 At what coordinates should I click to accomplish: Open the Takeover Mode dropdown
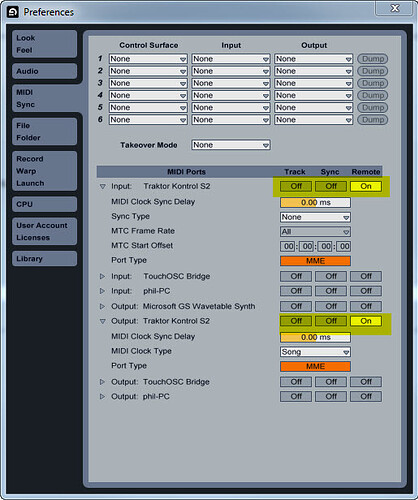tap(231, 145)
